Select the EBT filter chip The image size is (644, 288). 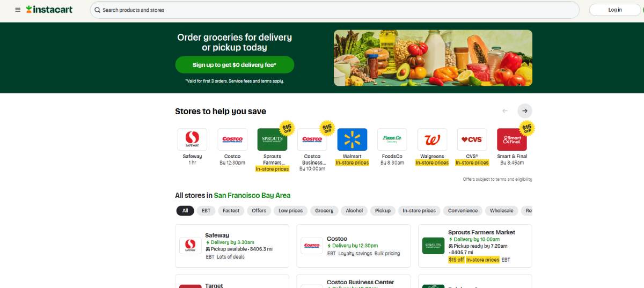coord(206,211)
